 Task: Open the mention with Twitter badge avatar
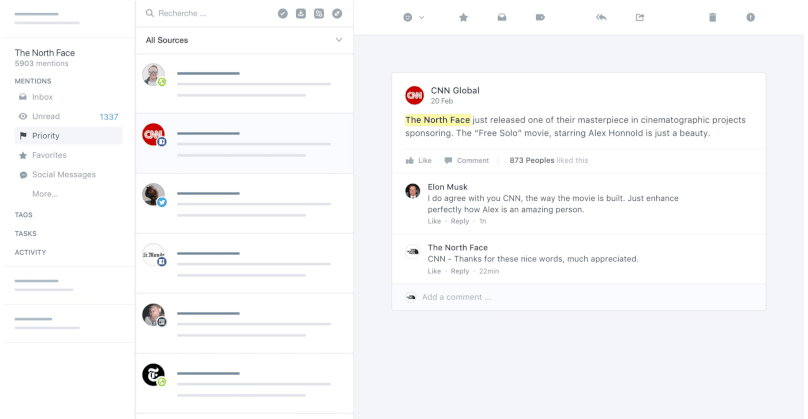[x=244, y=204]
